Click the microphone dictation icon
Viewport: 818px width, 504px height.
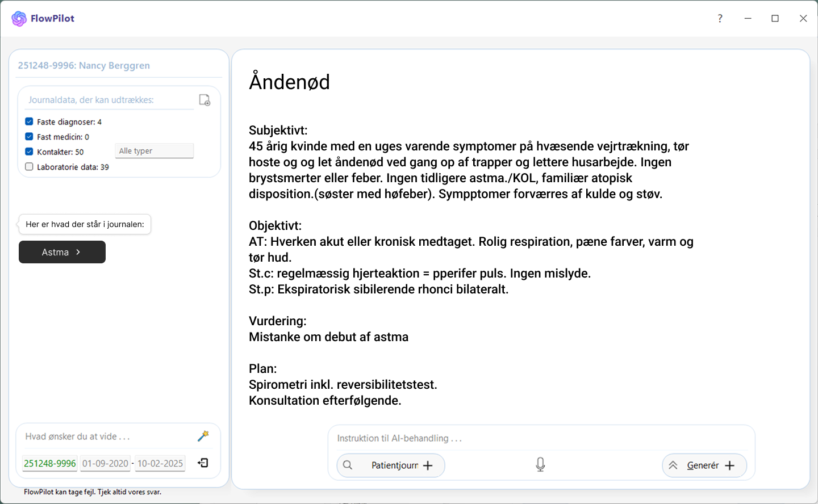pyautogui.click(x=540, y=465)
